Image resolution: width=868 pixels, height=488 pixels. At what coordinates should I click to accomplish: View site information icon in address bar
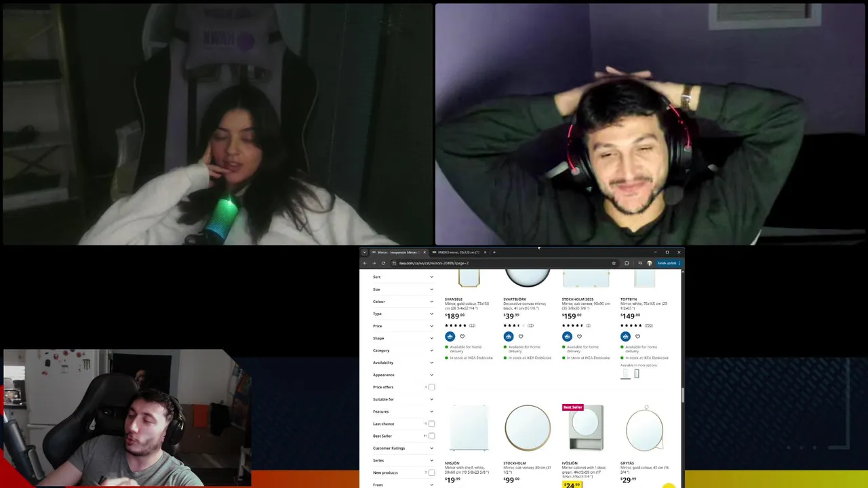click(x=394, y=263)
